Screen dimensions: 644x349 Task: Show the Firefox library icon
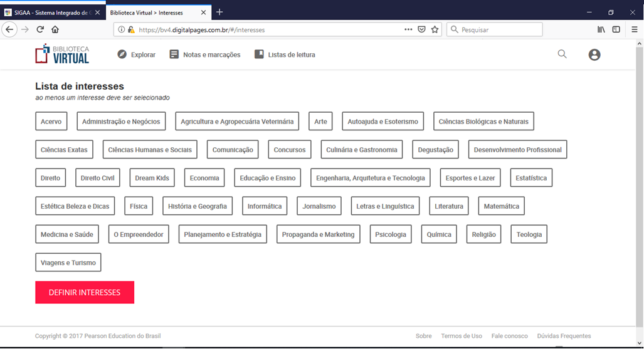tap(601, 29)
